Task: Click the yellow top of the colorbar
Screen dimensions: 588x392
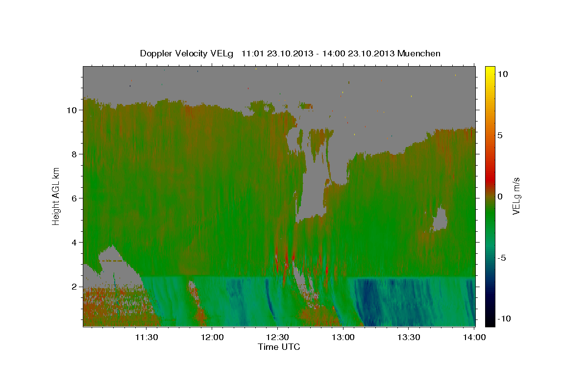Action: [490, 70]
